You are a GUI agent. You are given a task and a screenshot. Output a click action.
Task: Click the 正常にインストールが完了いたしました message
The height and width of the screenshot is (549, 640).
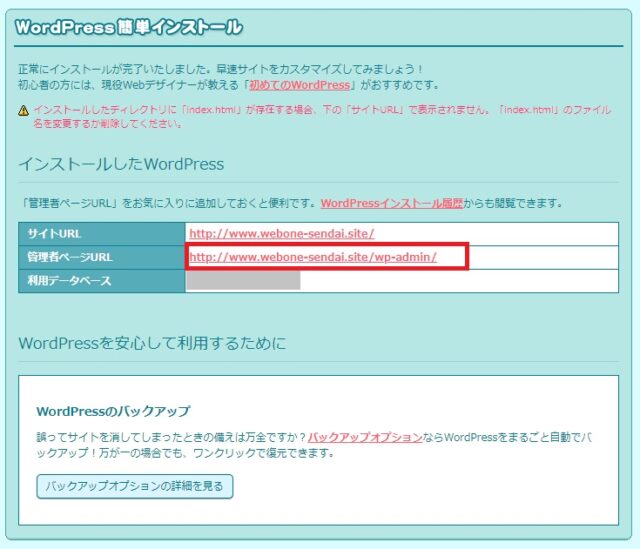pos(220,69)
